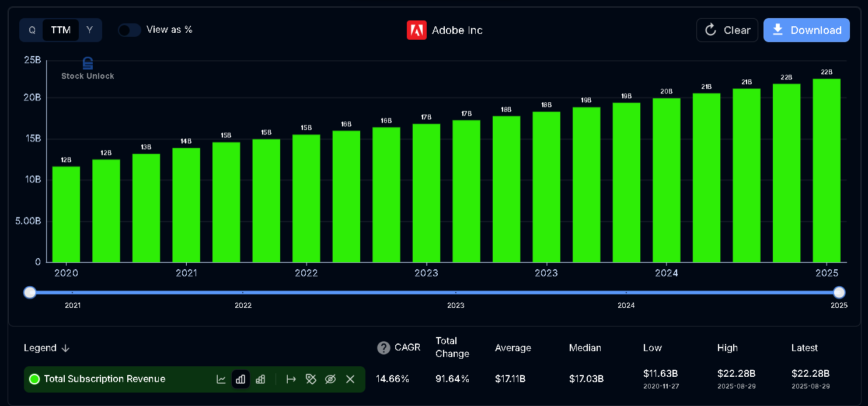The width and height of the screenshot is (868, 406).
Task: Click the Adobe logo icon
Action: point(417,30)
